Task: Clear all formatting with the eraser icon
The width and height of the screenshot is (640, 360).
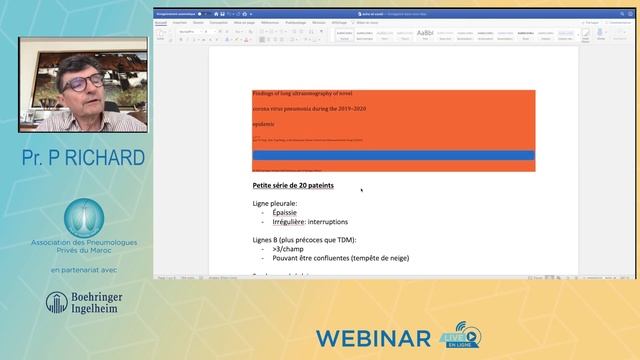Action: (250, 32)
